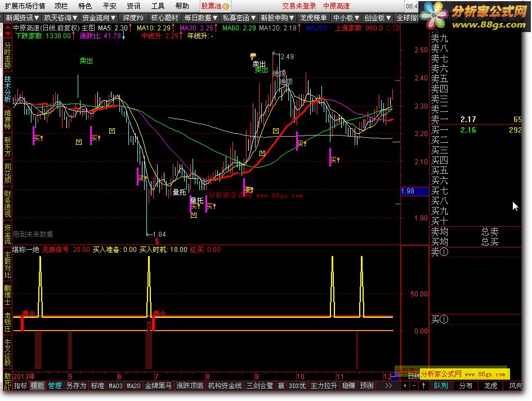Switch to 龙虎 panel tab

(x=490, y=386)
